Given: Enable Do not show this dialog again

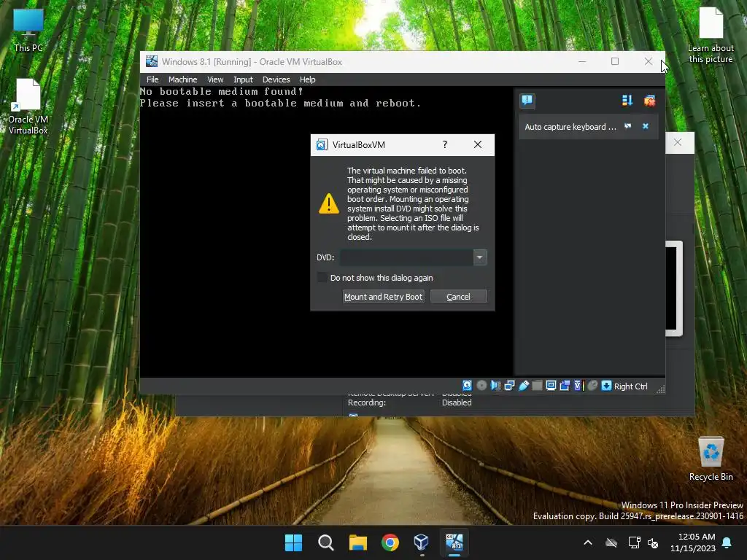Looking at the screenshot, I should [x=322, y=278].
